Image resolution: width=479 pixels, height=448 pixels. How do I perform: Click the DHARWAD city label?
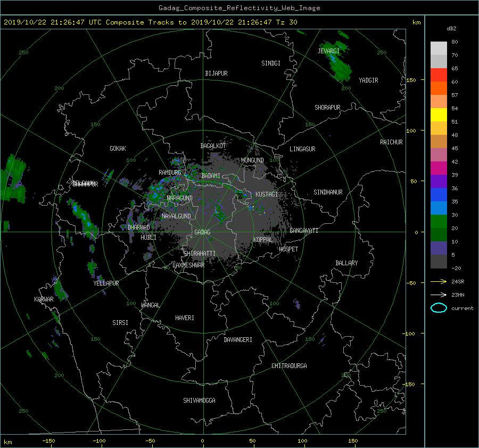point(139,227)
